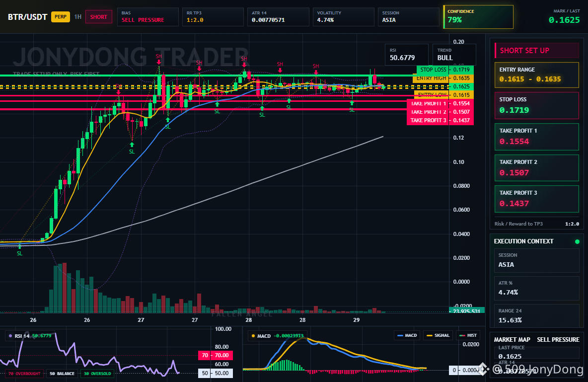
Task: Click TAKE PROFIT 2 chart label 0.1507
Action: click(440, 112)
